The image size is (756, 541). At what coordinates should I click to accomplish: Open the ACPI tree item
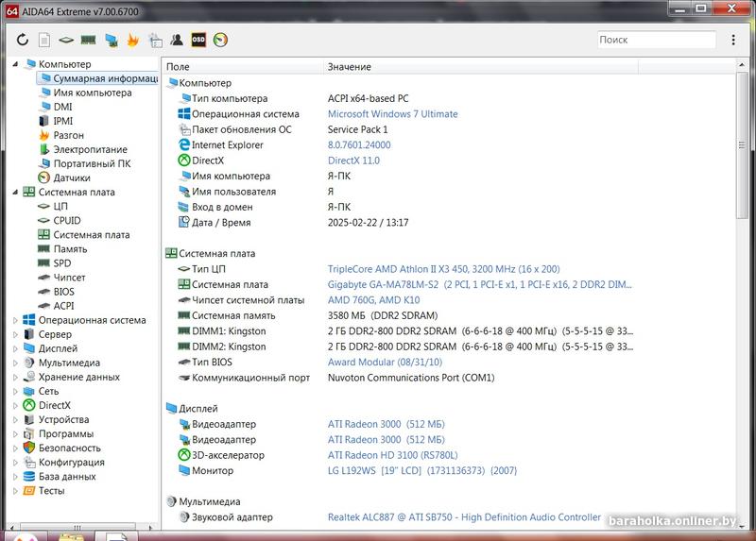tap(63, 306)
